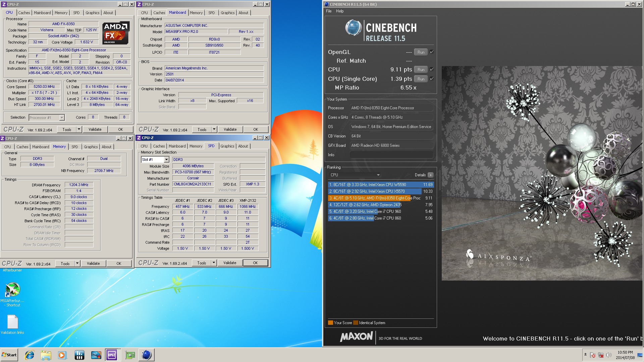
Task: Switch to CPU-Z via its taskbar icon
Action: [x=112, y=355]
